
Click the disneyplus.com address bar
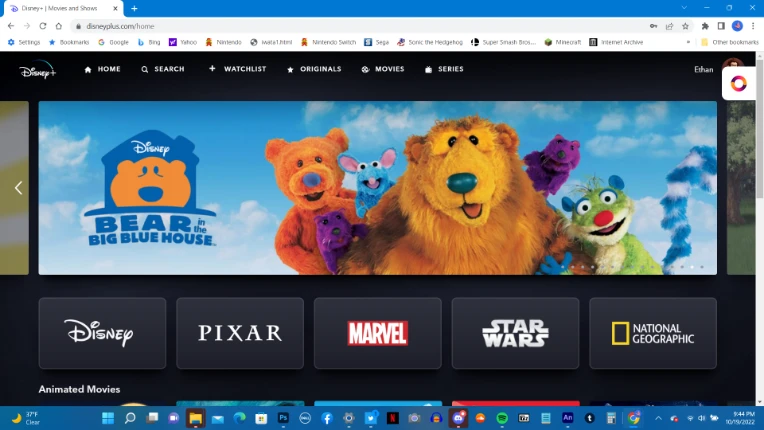[x=361, y=26]
